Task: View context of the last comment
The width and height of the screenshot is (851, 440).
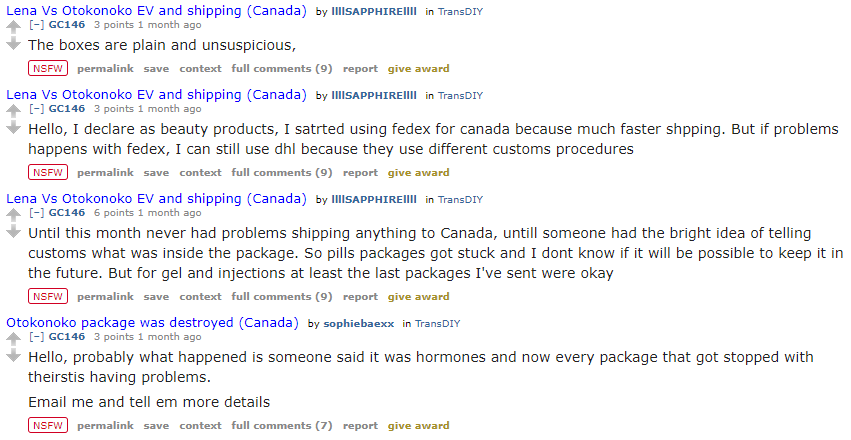Action: tap(200, 426)
